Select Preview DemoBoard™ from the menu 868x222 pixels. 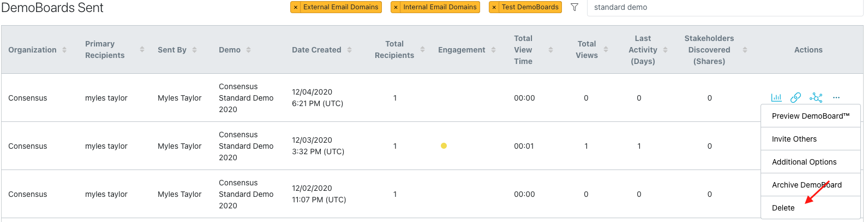[x=810, y=116]
